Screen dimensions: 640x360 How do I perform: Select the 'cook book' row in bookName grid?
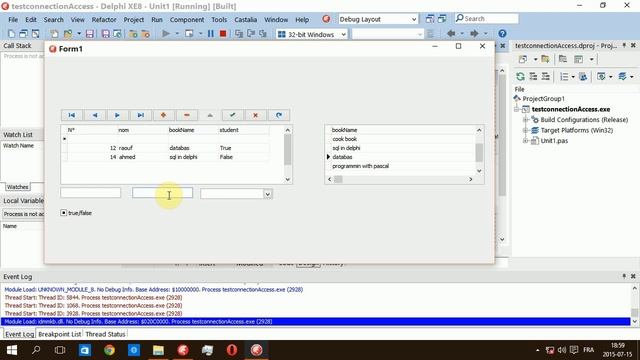[403, 139]
